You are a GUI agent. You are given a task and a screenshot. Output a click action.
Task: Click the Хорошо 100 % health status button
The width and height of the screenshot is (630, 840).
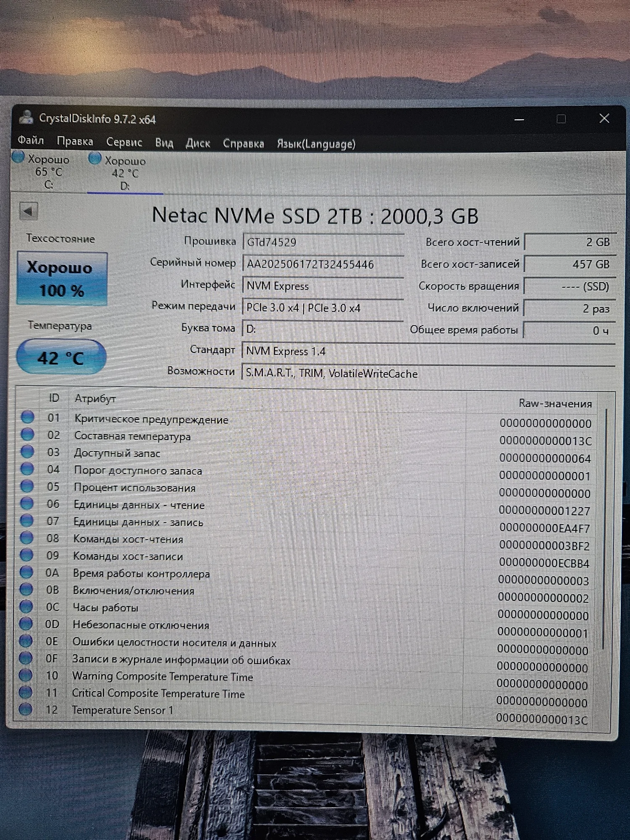pos(62,278)
